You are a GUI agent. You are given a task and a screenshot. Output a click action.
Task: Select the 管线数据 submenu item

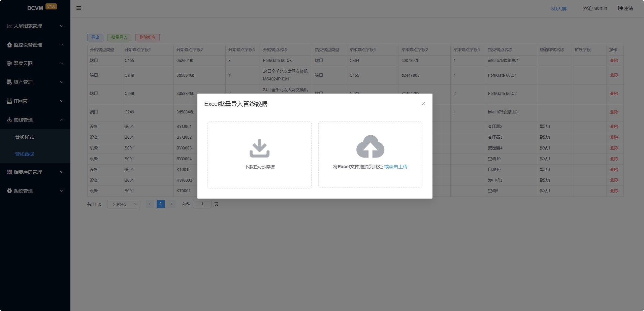(x=24, y=154)
